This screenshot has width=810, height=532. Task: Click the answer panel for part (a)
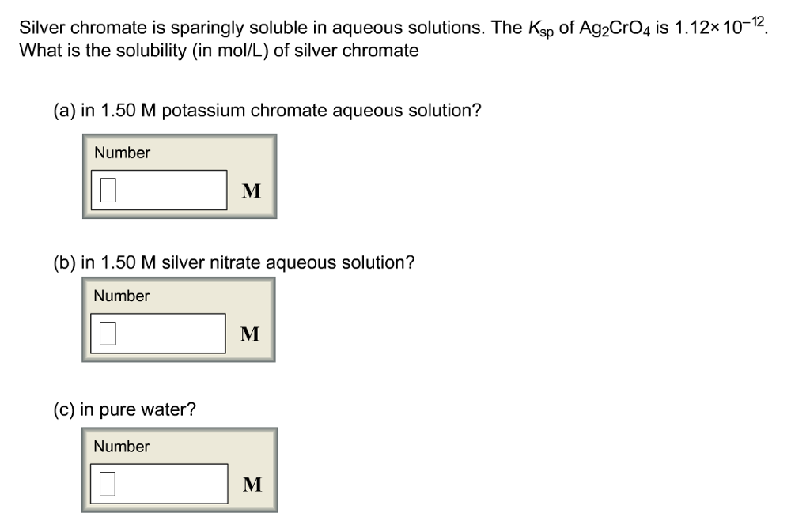point(179,175)
